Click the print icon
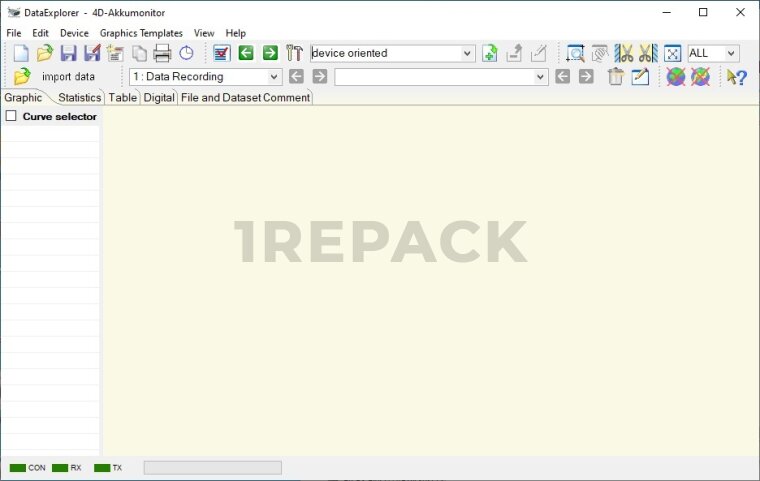 (162, 54)
